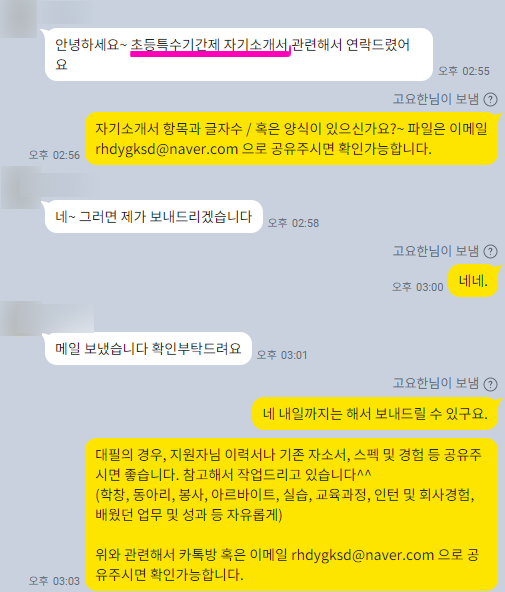Image resolution: width=505 pixels, height=592 pixels.
Task: Click the underlined 초등특수기간제 자기소개서 text
Action: point(209,45)
